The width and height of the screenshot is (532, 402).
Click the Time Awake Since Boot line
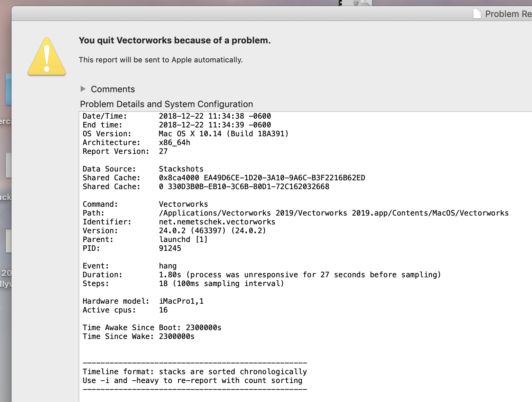(x=152, y=328)
